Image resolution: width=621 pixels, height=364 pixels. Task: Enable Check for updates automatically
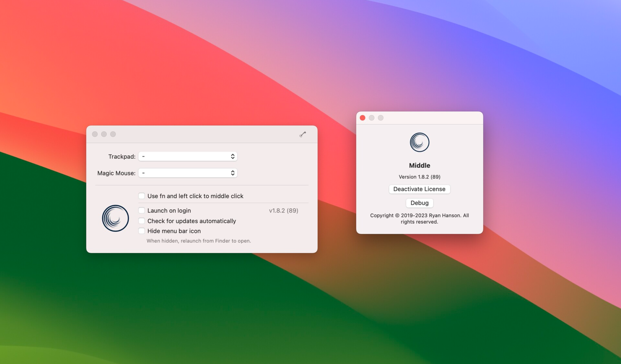tap(141, 221)
